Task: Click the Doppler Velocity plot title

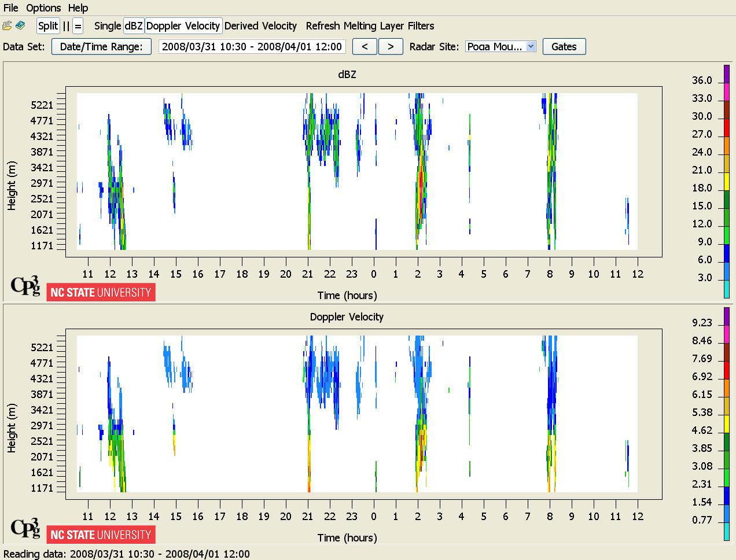Action: click(347, 317)
